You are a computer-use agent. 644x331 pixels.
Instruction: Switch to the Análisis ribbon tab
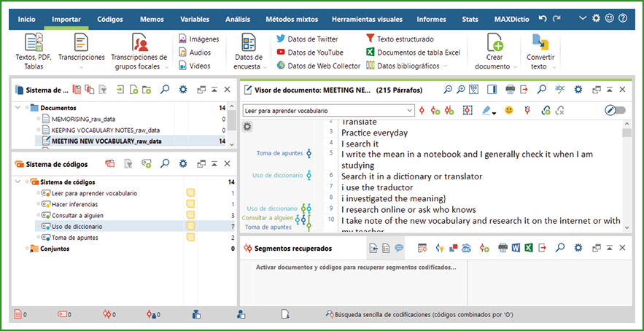(237, 19)
